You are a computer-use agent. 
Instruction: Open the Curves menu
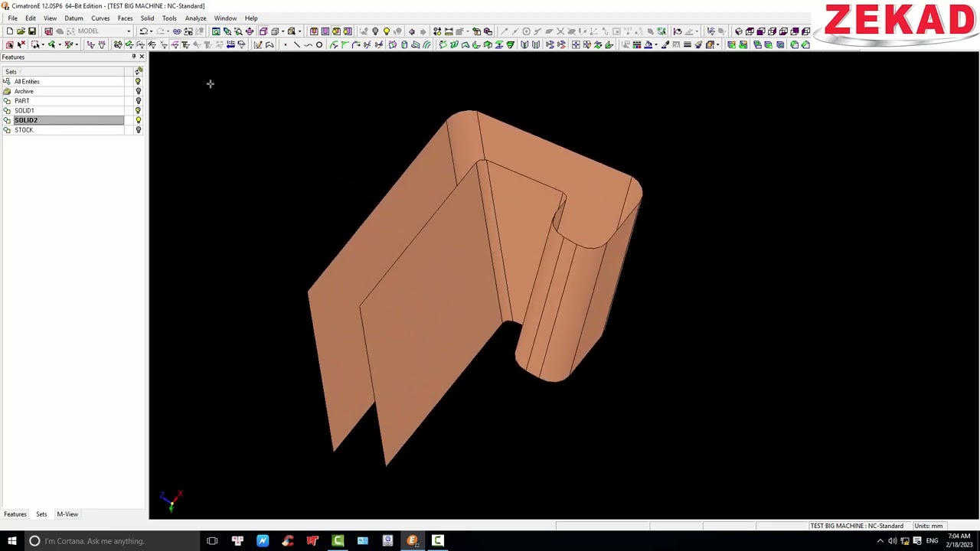100,18
